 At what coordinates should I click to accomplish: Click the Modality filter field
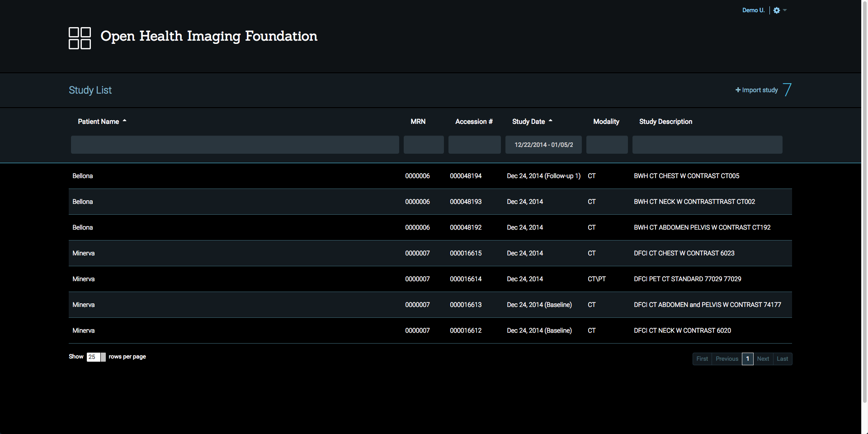[607, 145]
